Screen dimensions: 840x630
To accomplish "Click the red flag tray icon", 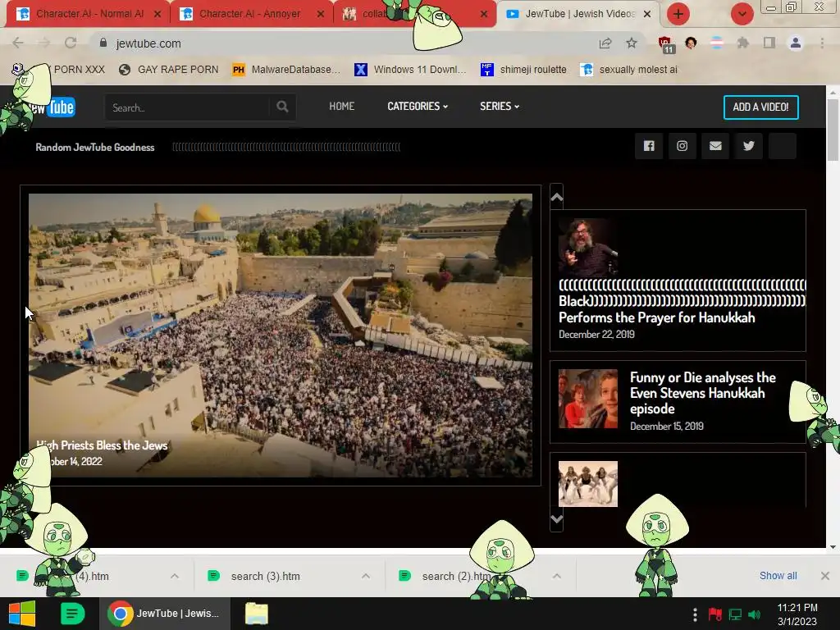I will [x=714, y=614].
